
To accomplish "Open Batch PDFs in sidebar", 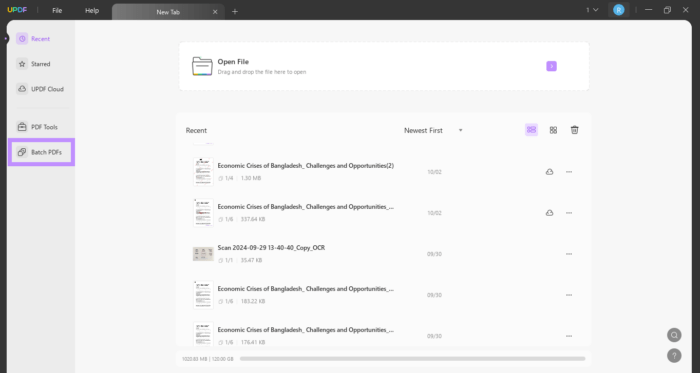I will [x=41, y=152].
